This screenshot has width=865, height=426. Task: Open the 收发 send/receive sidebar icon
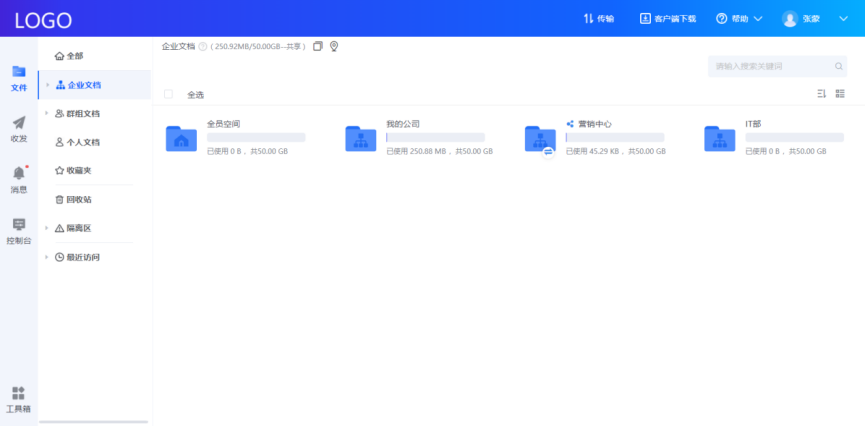(x=19, y=124)
